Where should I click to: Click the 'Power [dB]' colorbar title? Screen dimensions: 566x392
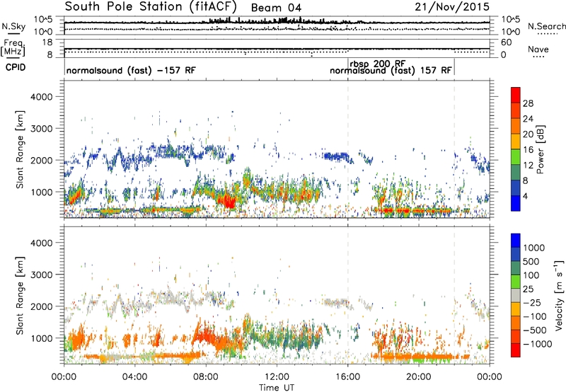(541, 149)
